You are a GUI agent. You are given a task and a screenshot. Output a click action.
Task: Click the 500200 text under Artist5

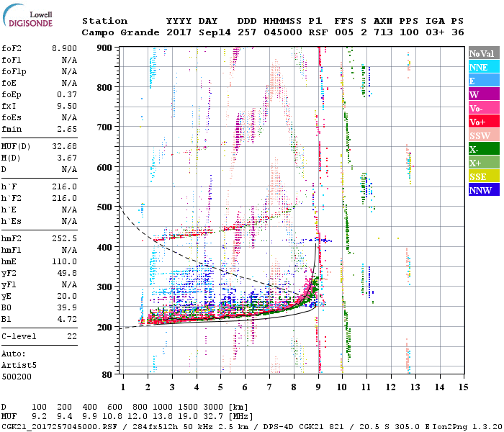point(17,377)
